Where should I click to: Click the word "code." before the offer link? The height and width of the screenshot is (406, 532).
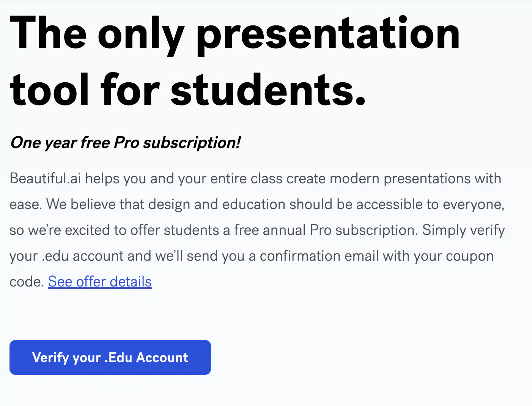click(27, 282)
